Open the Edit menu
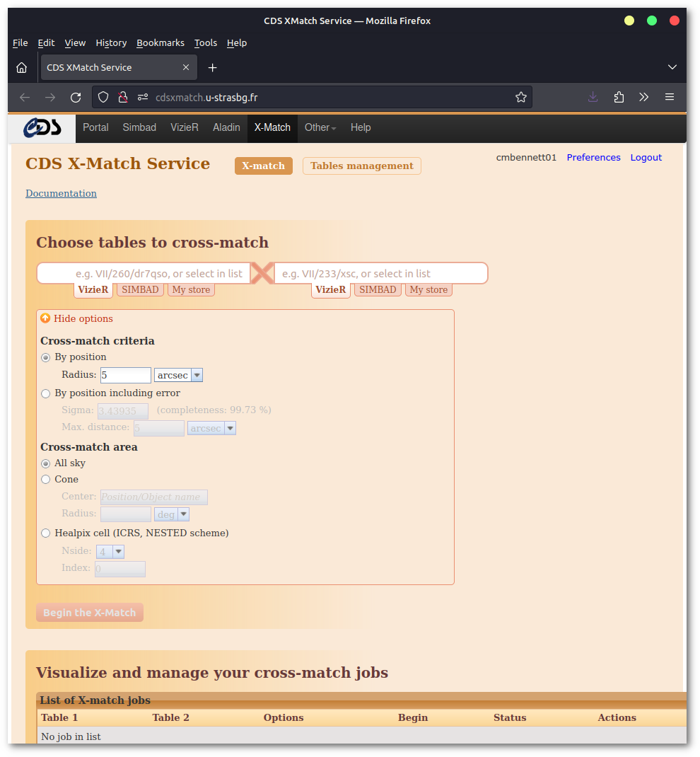 coord(46,43)
